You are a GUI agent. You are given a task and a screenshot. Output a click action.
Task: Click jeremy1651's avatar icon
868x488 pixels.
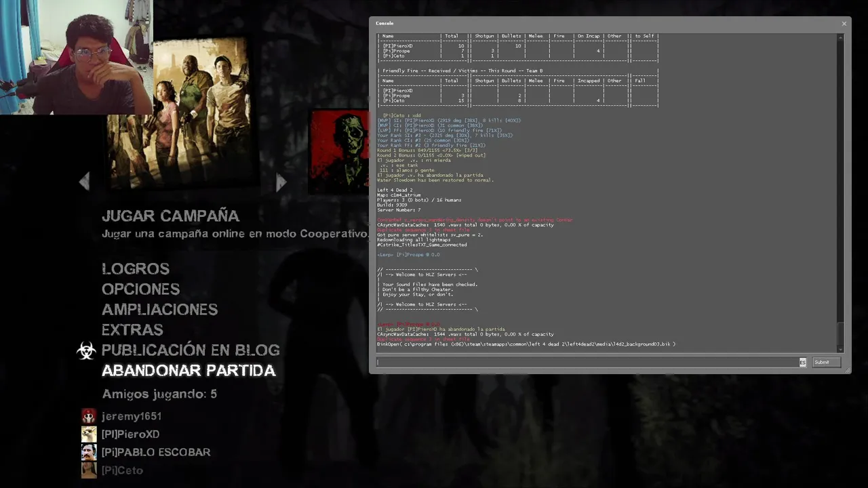(89, 416)
